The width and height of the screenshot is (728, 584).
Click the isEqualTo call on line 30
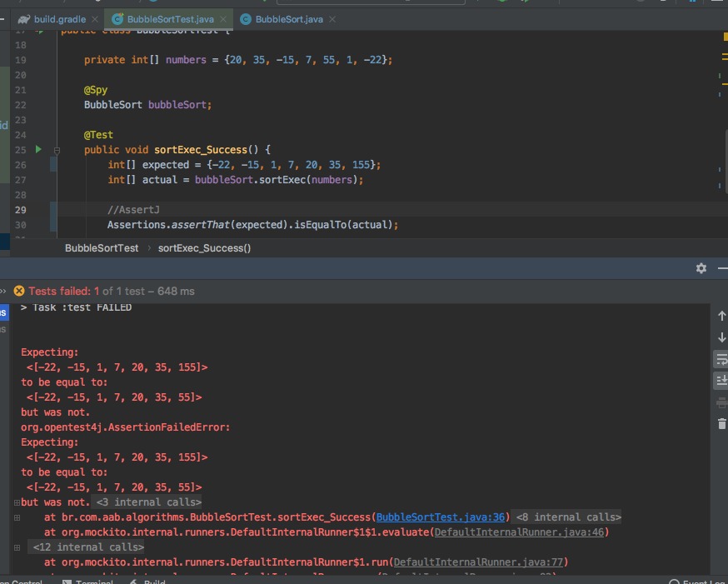[x=321, y=225]
